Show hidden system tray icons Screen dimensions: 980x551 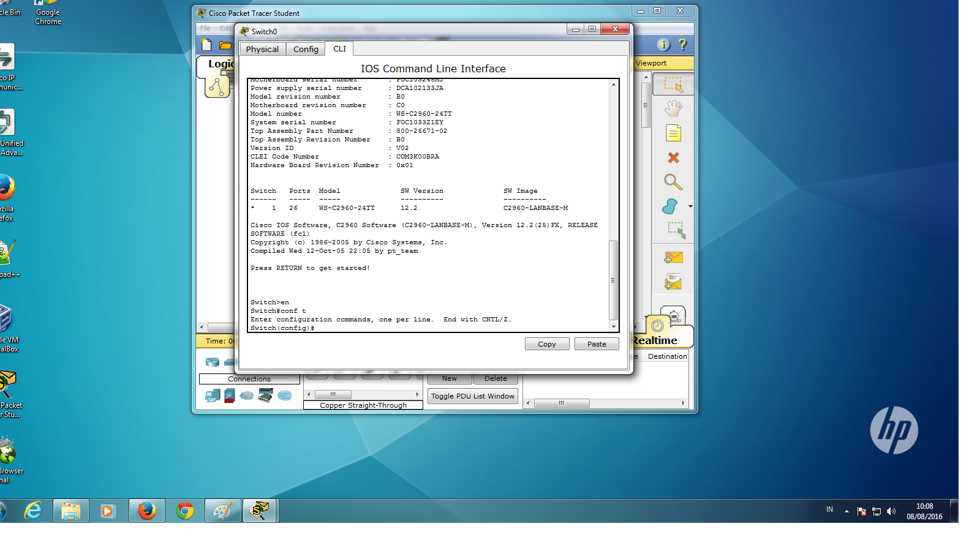[x=846, y=511]
